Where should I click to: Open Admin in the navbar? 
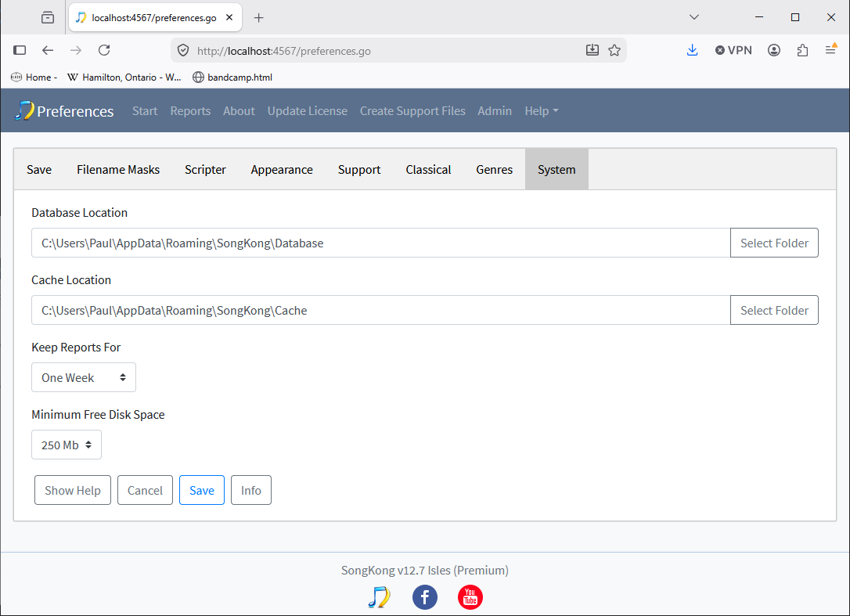(x=495, y=111)
